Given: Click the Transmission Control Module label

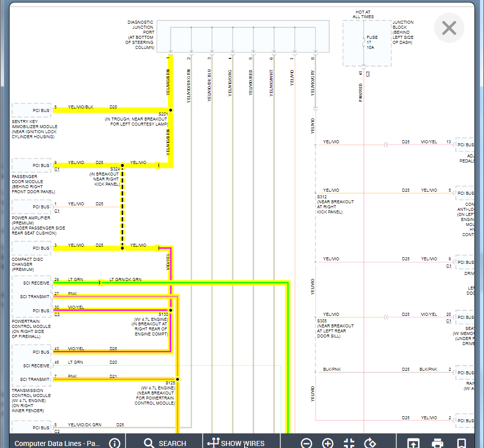Looking at the screenshot, I should tap(31, 401).
